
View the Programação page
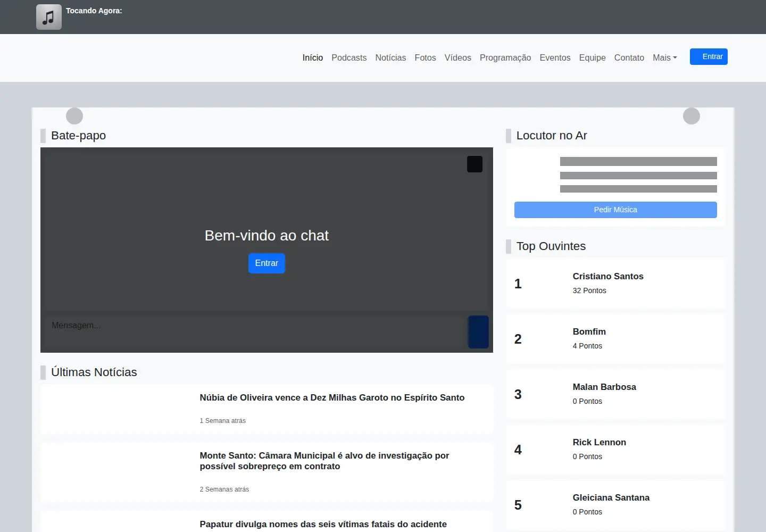click(x=505, y=57)
